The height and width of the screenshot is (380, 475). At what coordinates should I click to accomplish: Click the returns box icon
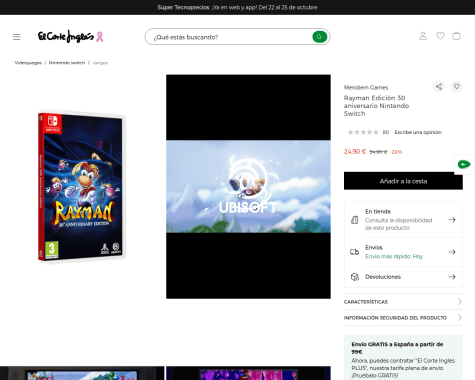coord(355,277)
